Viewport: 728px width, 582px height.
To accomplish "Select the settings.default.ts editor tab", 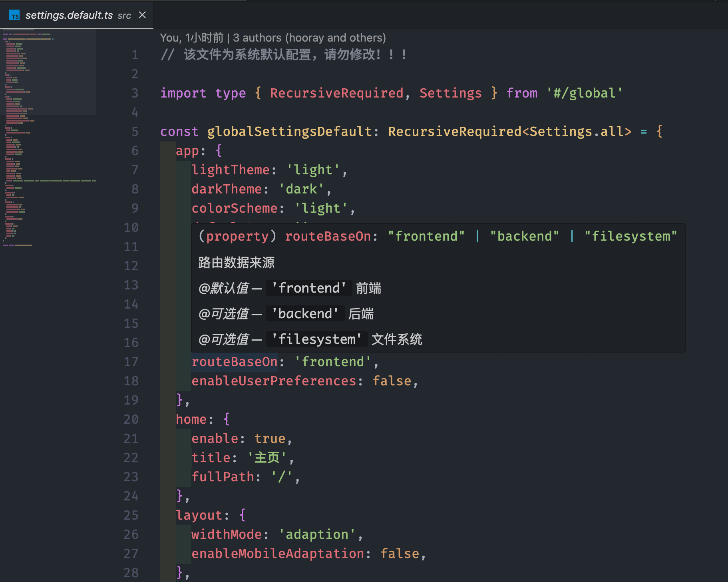I will (69, 15).
